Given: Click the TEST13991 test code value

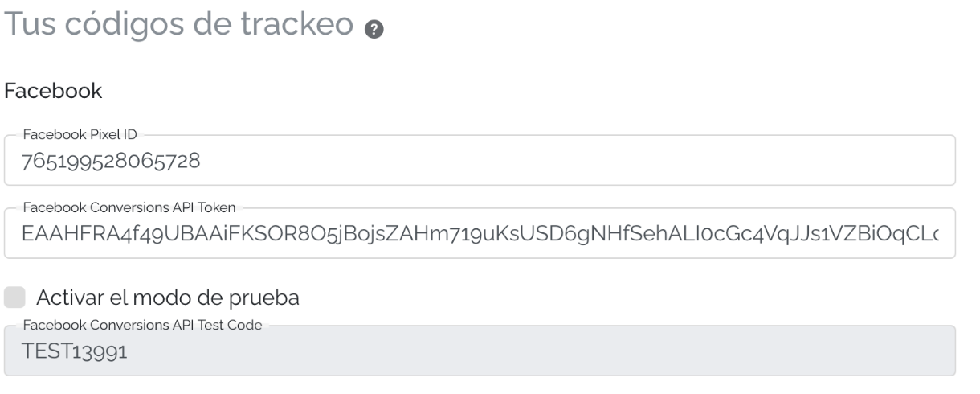Looking at the screenshot, I should click(x=69, y=353).
